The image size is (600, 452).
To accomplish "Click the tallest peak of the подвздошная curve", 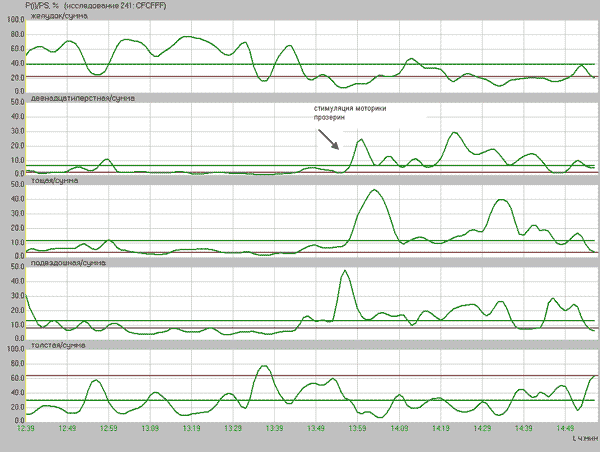I will [345, 271].
